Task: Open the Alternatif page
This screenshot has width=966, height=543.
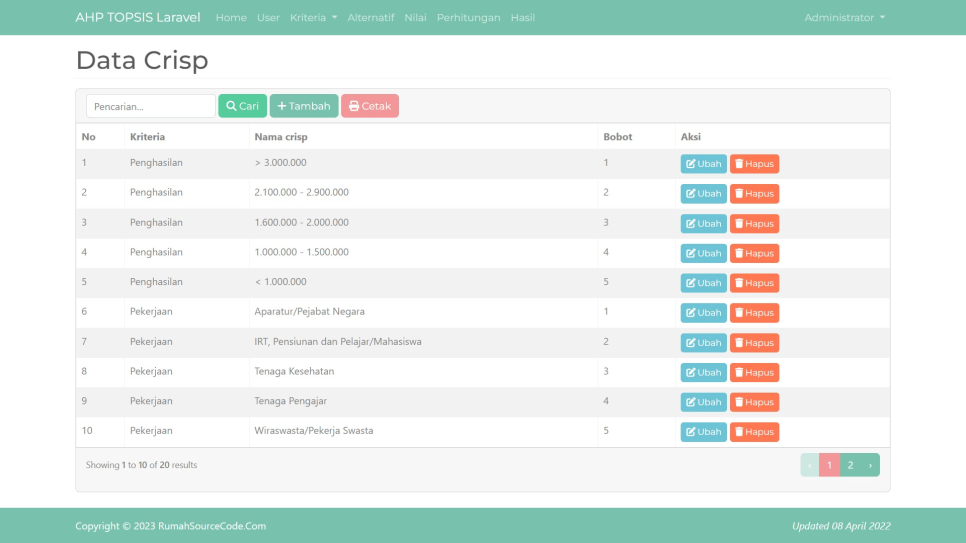Action: 371,17
